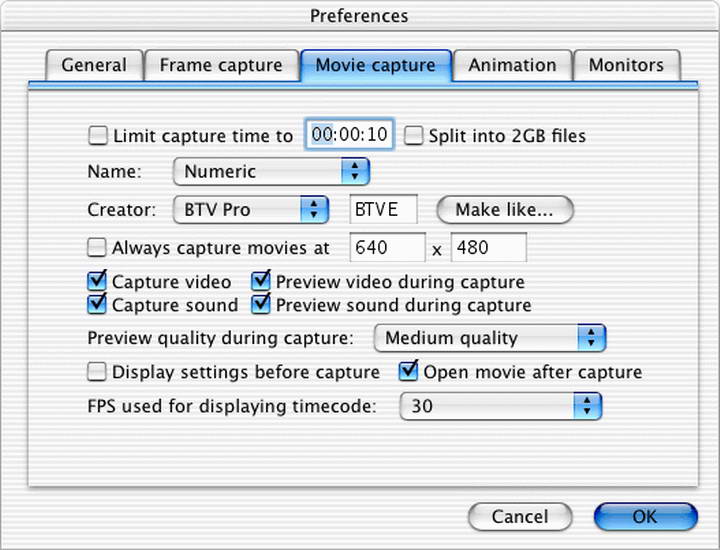Open Preview quality dropdown Medium quality
The height and width of the screenshot is (550, 720).
(490, 338)
